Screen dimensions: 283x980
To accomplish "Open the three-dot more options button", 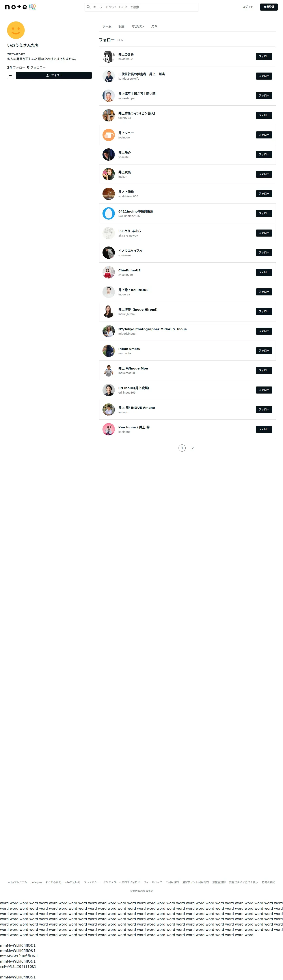I will tap(11, 75).
